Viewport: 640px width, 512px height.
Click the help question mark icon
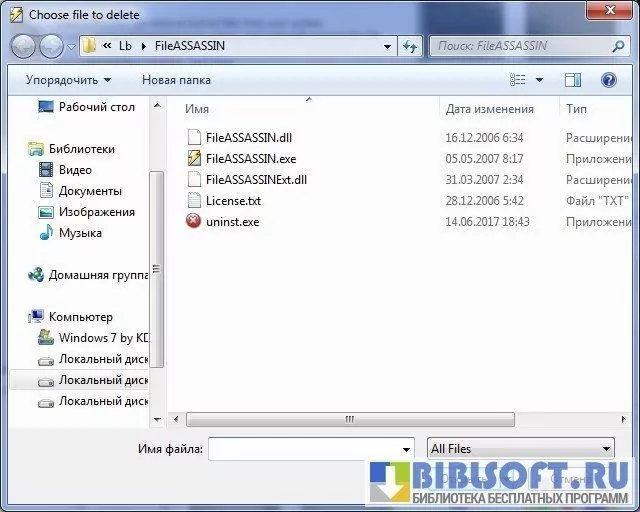pyautogui.click(x=608, y=80)
